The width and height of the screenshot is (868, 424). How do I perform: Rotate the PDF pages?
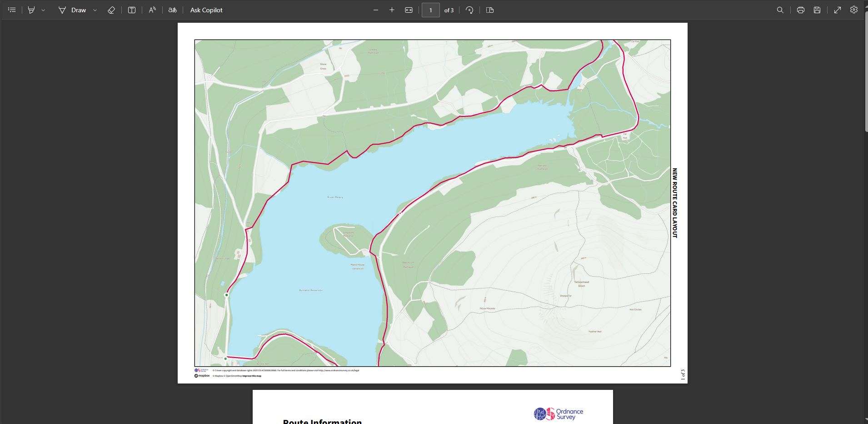(470, 10)
